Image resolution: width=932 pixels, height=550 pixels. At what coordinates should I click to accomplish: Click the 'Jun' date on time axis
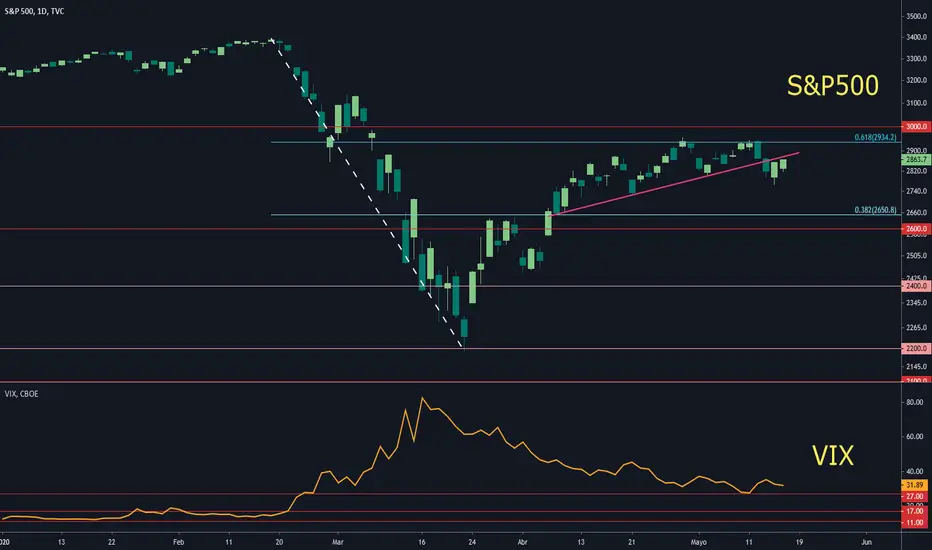coord(867,542)
